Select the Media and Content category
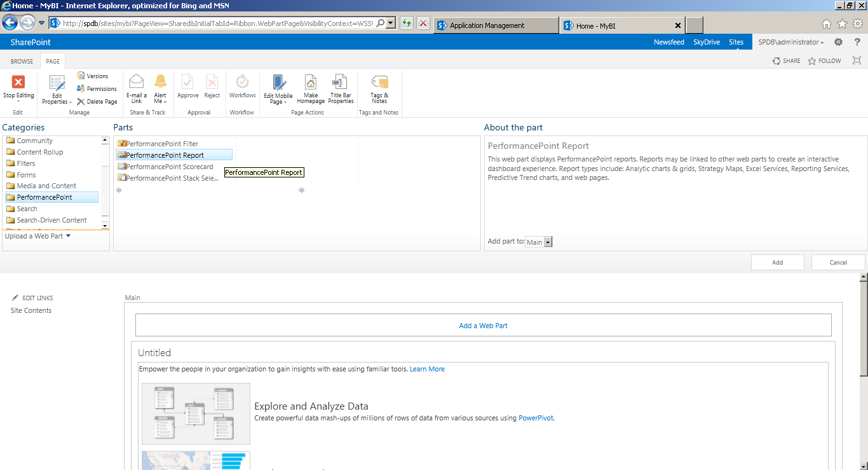 [47, 186]
